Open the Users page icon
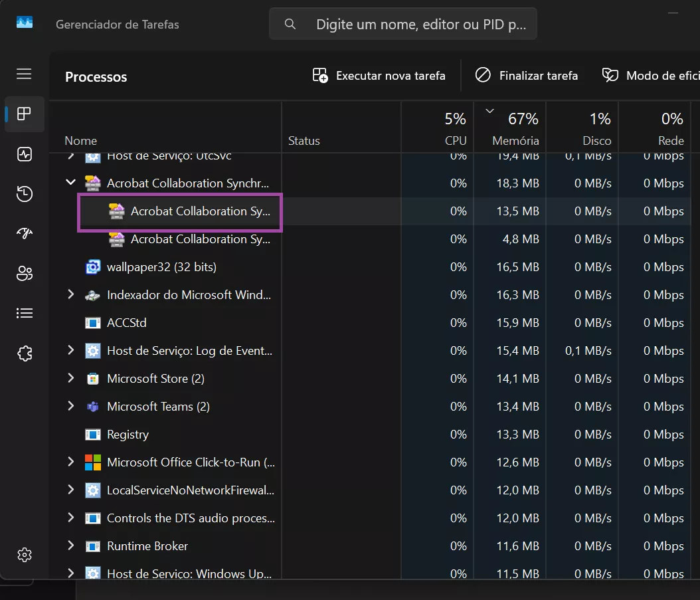Screen dimensions: 700x600 (x=25, y=273)
